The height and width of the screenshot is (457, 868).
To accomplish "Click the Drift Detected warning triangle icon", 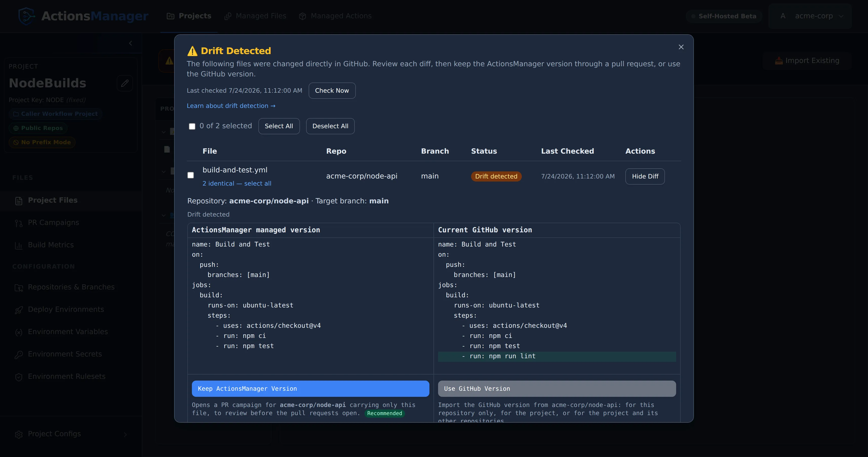I will 192,51.
